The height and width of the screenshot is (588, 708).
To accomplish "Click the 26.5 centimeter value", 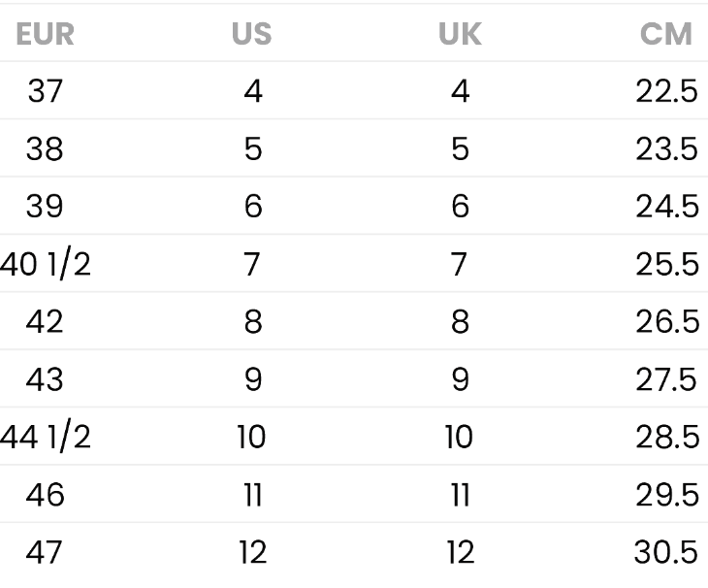I will pos(667,321).
